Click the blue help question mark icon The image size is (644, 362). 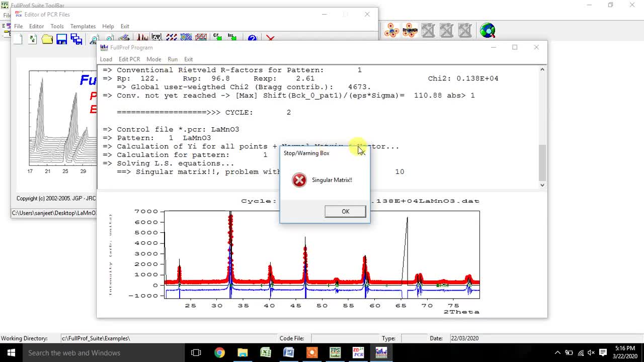pyautogui.click(x=253, y=38)
